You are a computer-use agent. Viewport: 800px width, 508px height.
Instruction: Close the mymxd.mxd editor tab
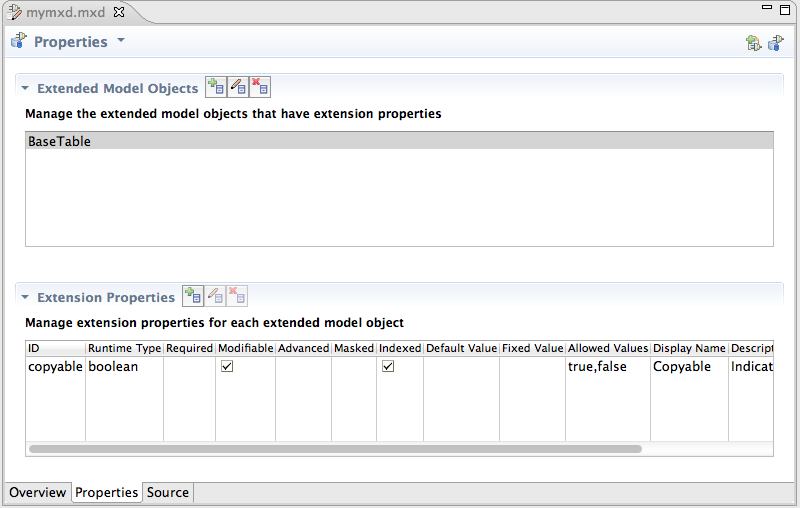pyautogui.click(x=119, y=13)
